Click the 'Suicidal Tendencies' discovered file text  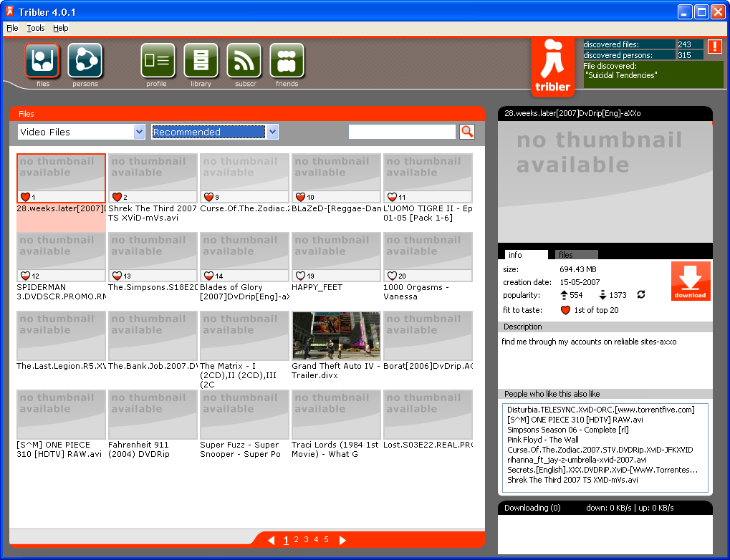[621, 75]
